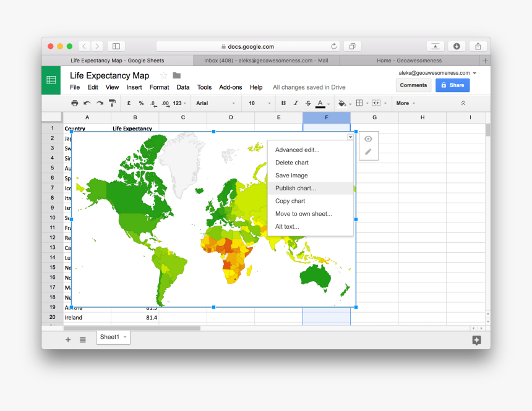
Task: Open the Format menu
Action: pos(159,87)
